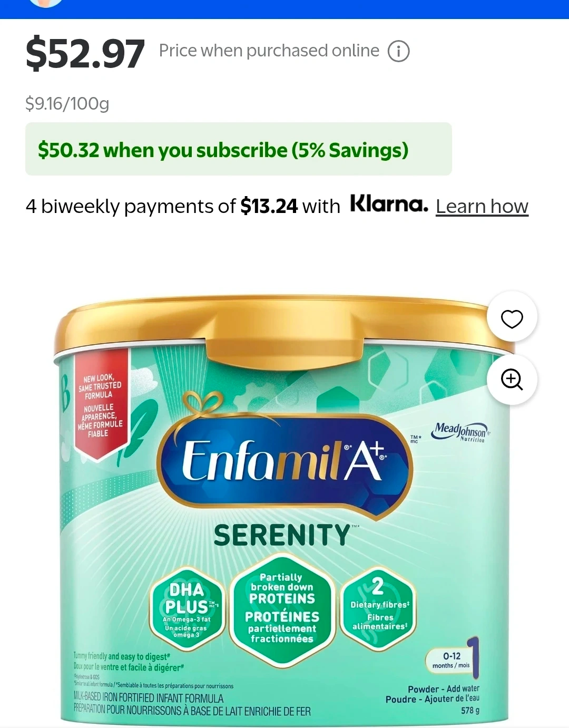The height and width of the screenshot is (728, 569).
Task: Tap the blue header bar at the top
Action: click(x=284, y=9)
